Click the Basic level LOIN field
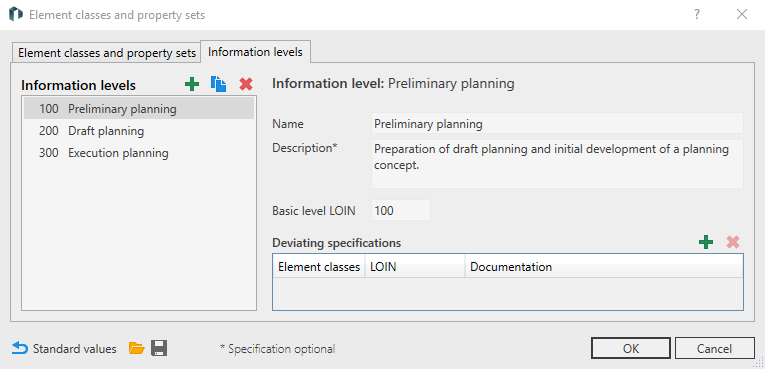The width and height of the screenshot is (765, 369). [401, 210]
